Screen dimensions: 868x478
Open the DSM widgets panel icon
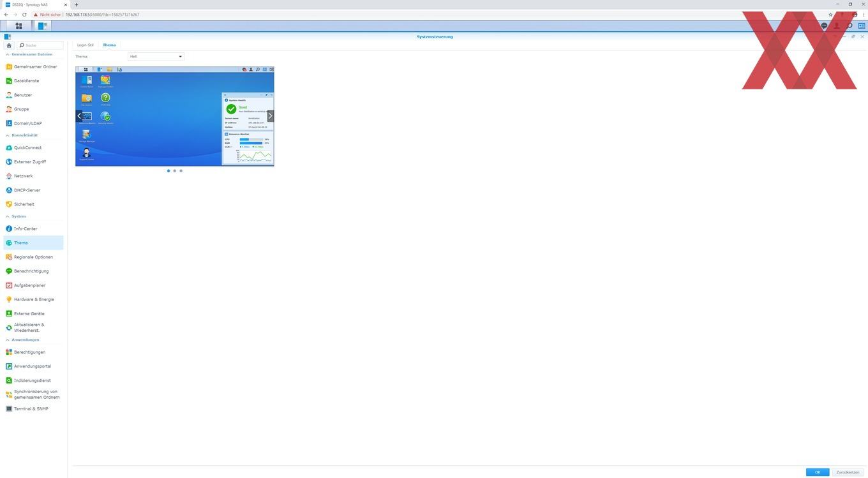(861, 26)
